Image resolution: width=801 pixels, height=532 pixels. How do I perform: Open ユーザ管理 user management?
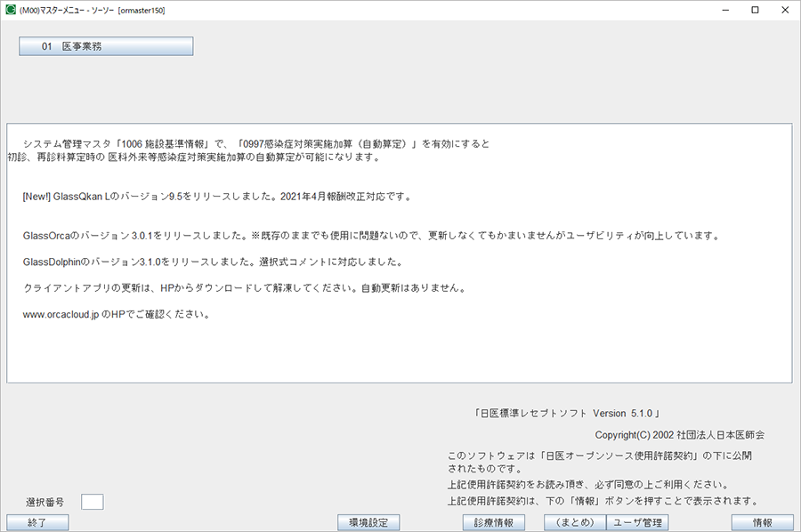coord(637,523)
